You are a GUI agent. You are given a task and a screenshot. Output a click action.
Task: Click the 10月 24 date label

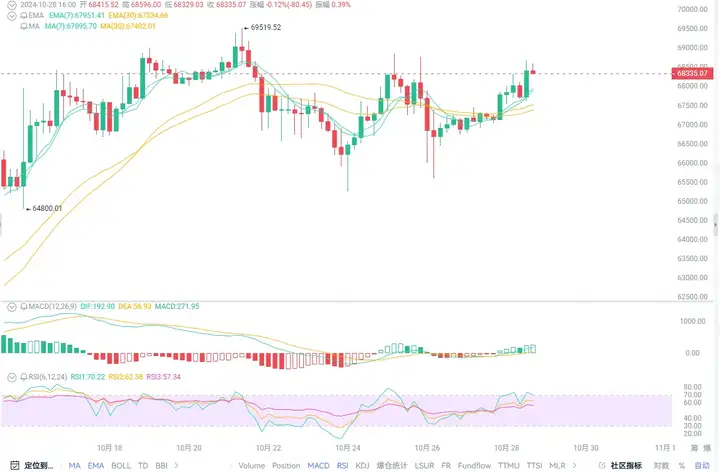pyautogui.click(x=348, y=448)
